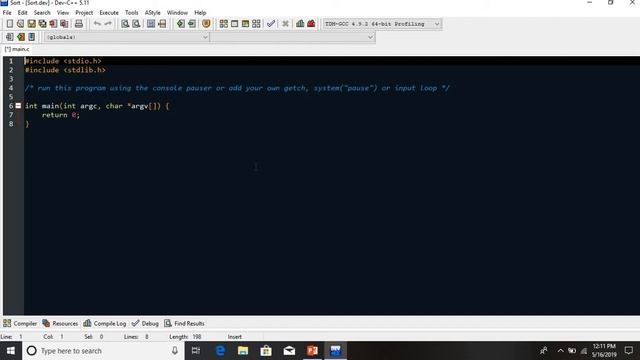Open the File menu

coord(7,13)
